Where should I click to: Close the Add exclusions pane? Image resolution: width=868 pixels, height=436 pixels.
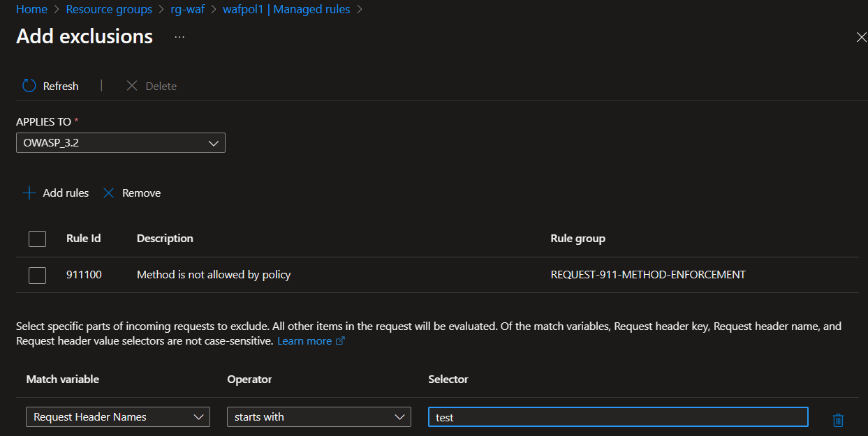[x=861, y=37]
